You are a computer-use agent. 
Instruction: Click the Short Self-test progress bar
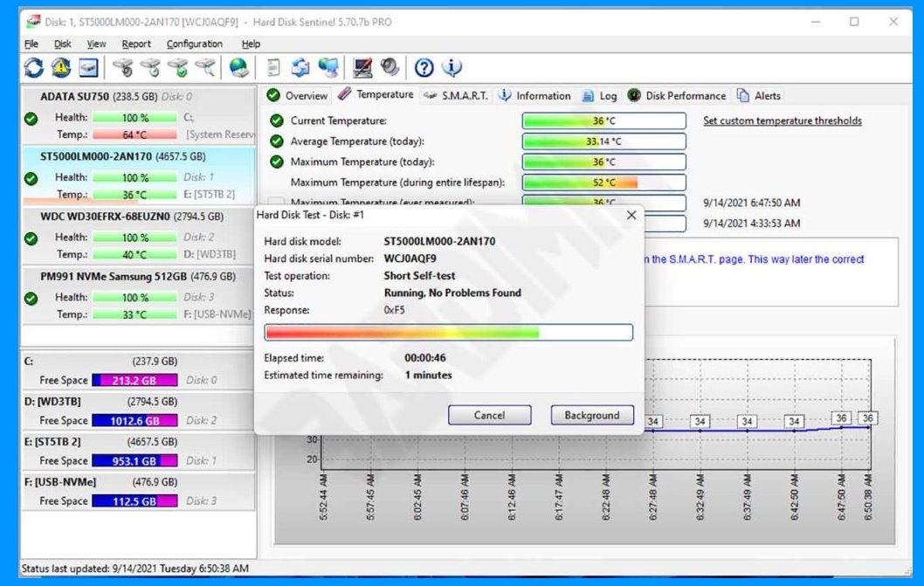pos(448,333)
